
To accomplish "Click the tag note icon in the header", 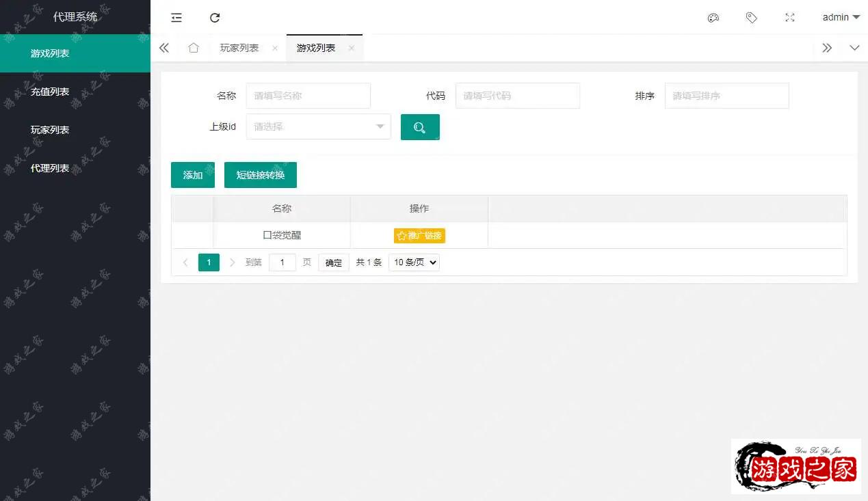I will coord(751,18).
